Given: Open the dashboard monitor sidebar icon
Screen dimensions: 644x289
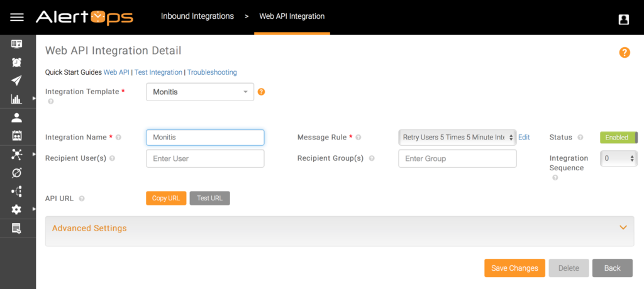Looking at the screenshot, I should tap(16, 43).
